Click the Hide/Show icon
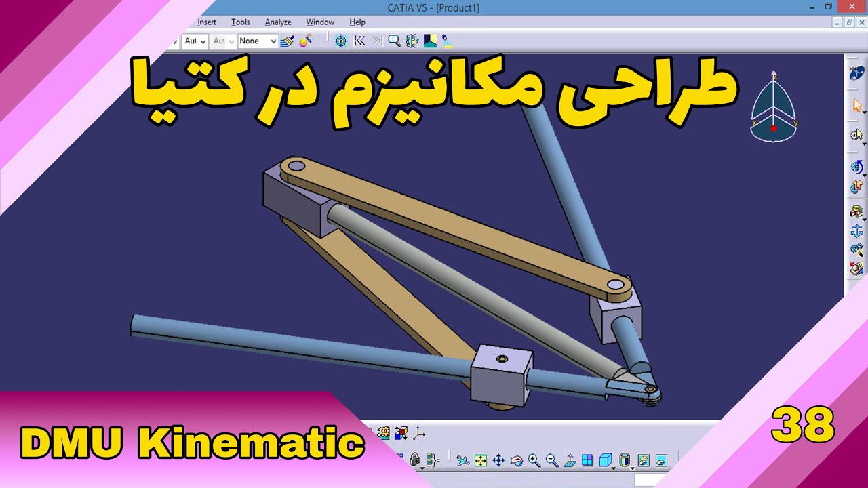 [643, 461]
